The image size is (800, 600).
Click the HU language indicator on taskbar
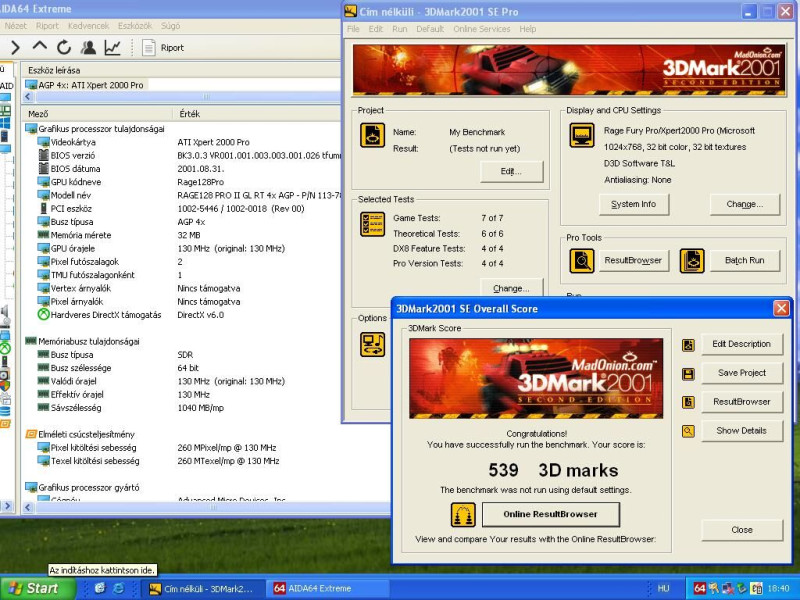coord(663,589)
